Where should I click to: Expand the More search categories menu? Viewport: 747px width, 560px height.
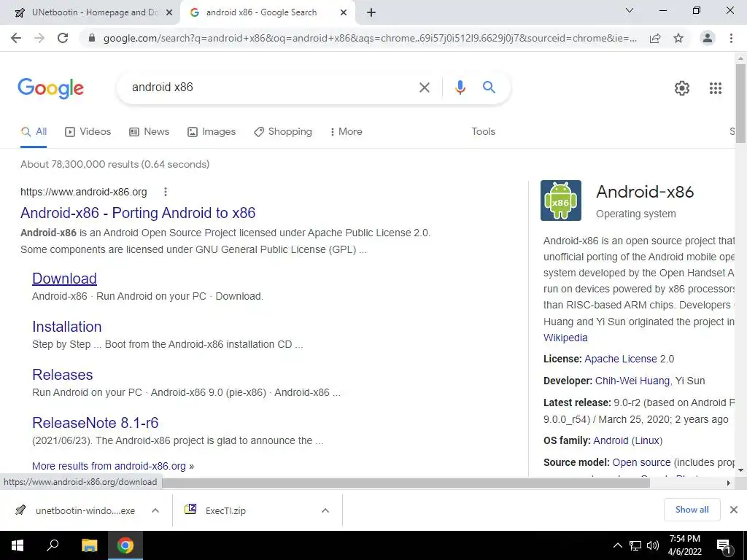coord(347,131)
